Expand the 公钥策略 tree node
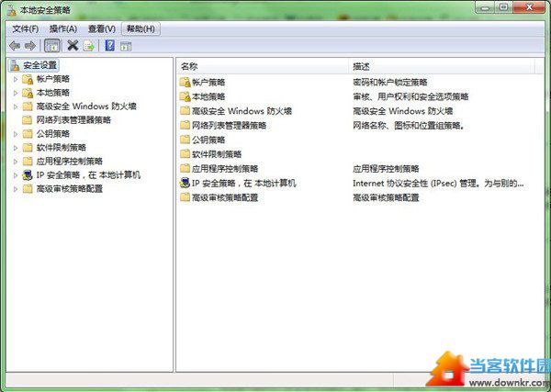The height and width of the screenshot is (392, 551). [16, 134]
